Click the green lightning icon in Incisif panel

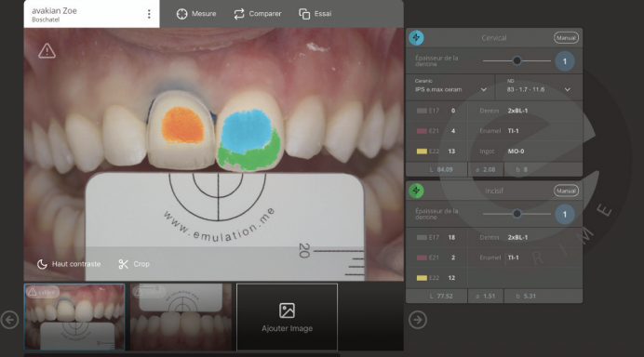pos(416,191)
